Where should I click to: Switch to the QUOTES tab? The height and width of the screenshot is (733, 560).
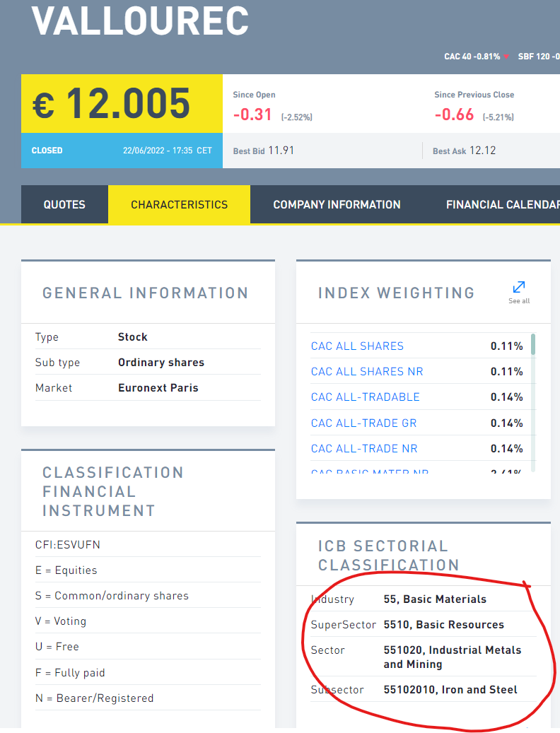(64, 204)
